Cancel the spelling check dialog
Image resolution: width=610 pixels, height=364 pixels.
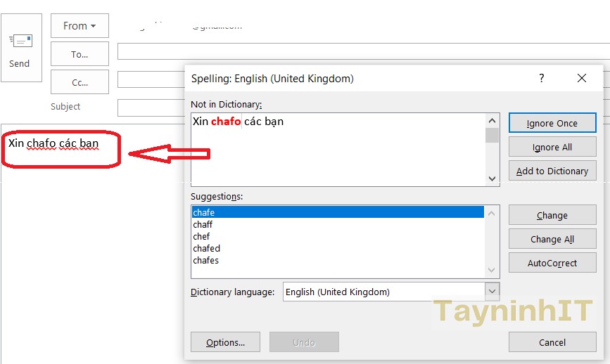[x=552, y=342]
